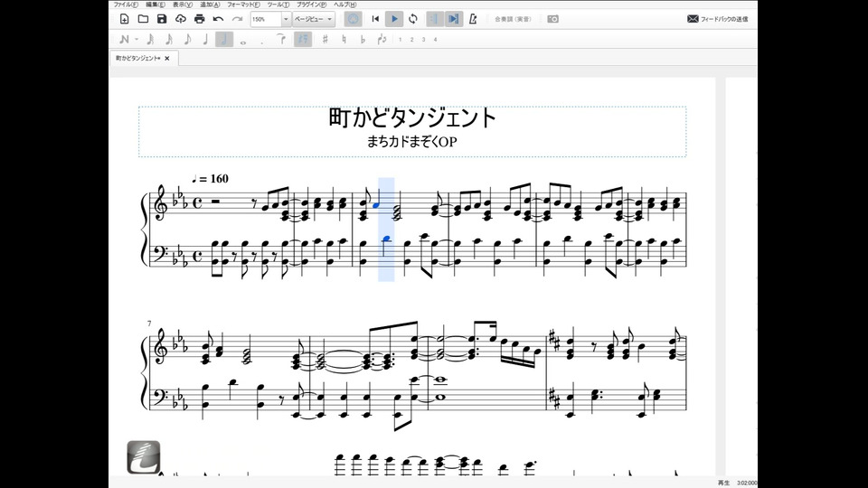Save the score with the floppy disk icon
This screenshot has height=488, width=868.
pyautogui.click(x=162, y=19)
